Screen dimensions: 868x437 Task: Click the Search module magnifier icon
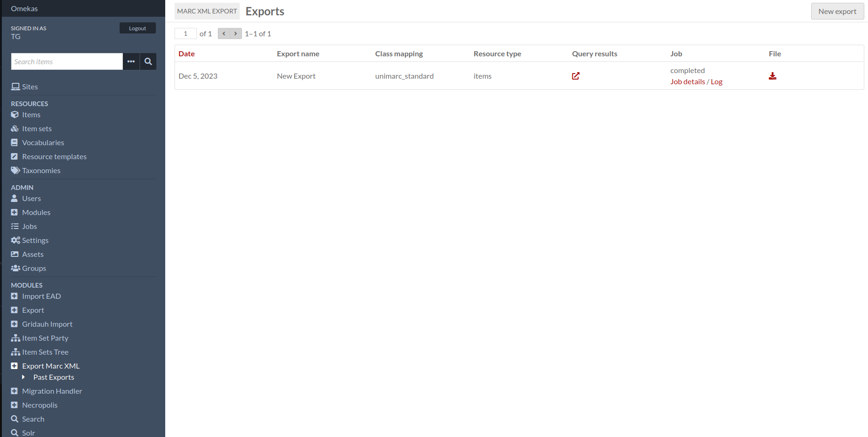15,419
